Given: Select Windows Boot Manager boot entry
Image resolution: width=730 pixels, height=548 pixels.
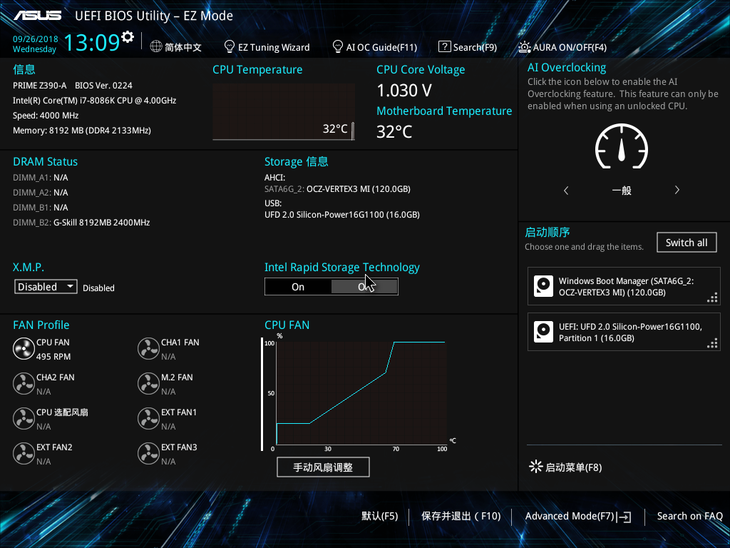Looking at the screenshot, I should tap(624, 286).
